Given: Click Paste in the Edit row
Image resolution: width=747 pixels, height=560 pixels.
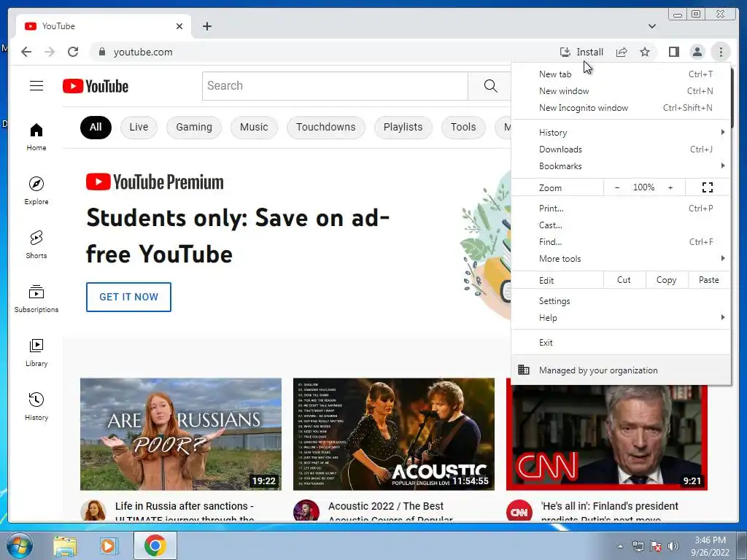Looking at the screenshot, I should point(708,280).
